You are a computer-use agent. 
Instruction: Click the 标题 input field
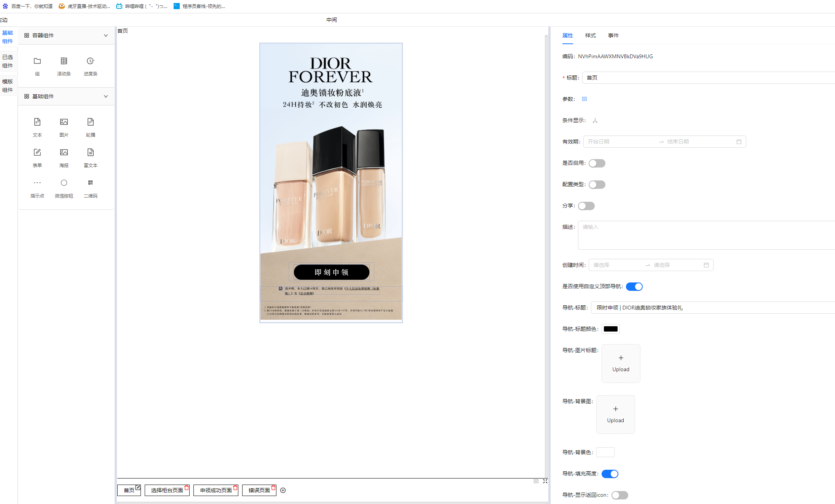tap(709, 78)
